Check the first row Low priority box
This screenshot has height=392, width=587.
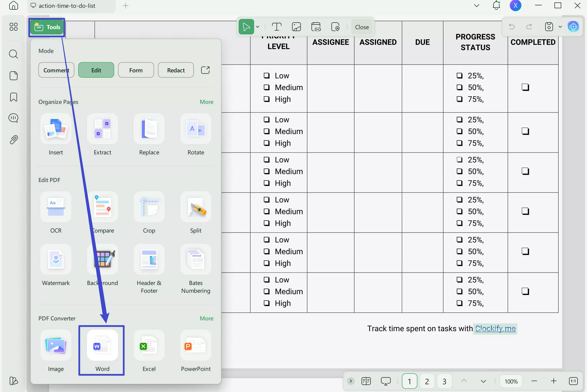tap(267, 75)
